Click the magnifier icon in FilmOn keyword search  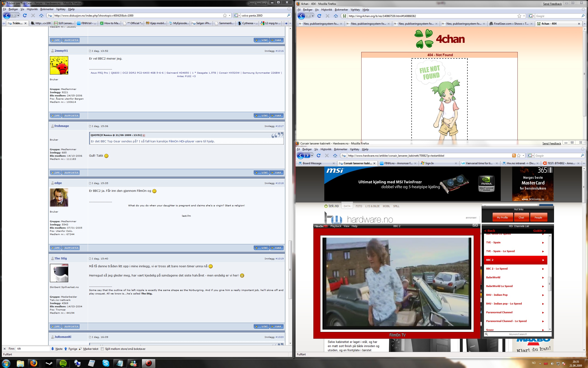(486, 334)
